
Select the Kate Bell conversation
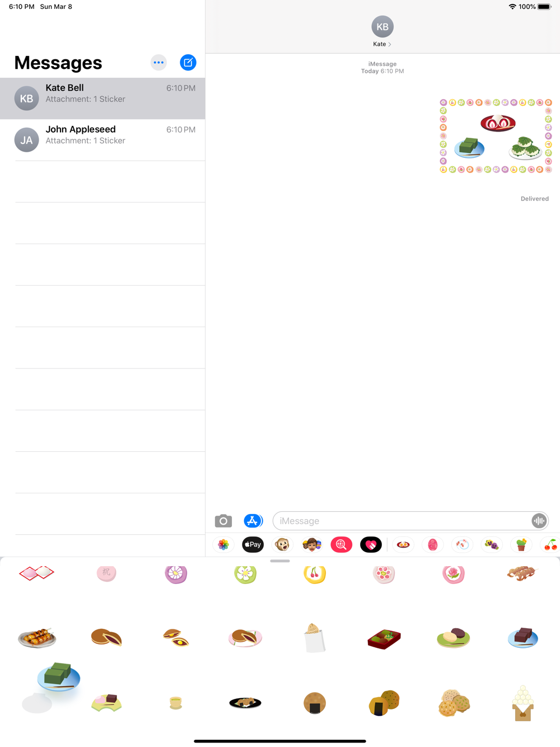pyautogui.click(x=102, y=99)
